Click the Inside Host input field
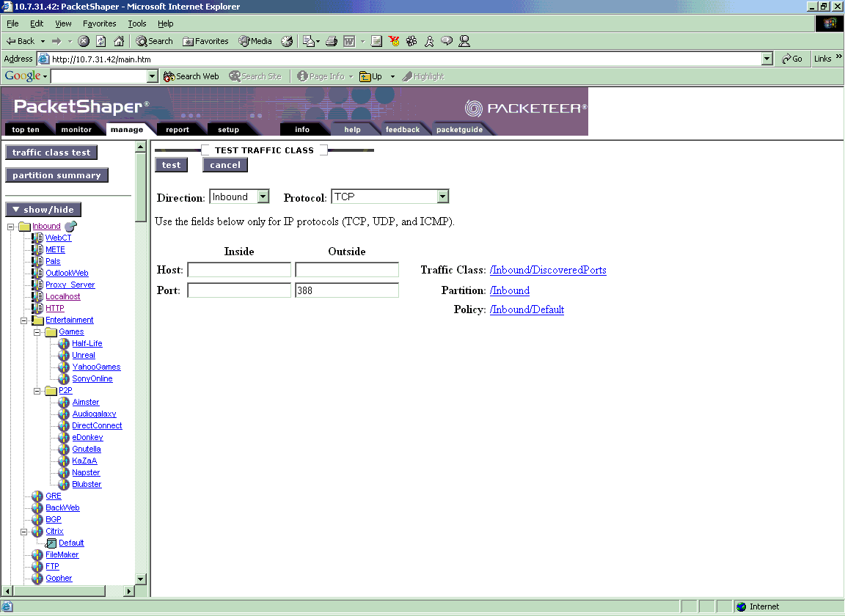Image resolution: width=845 pixels, height=616 pixels. point(239,270)
